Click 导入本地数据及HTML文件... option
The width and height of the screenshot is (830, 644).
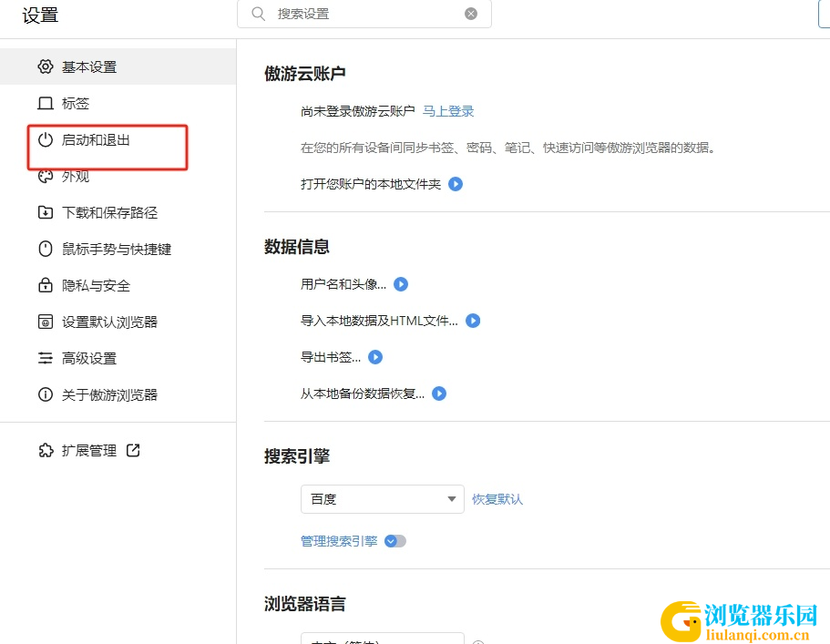pyautogui.click(x=380, y=321)
